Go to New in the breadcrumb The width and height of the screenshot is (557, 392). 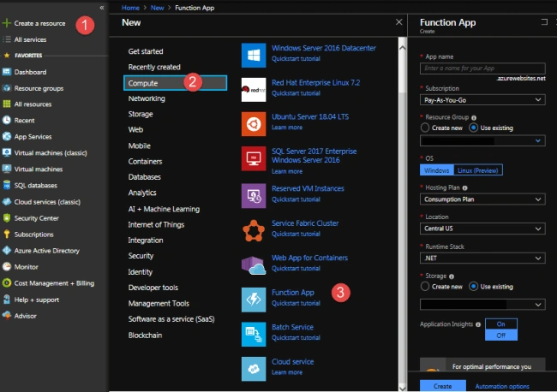click(157, 8)
